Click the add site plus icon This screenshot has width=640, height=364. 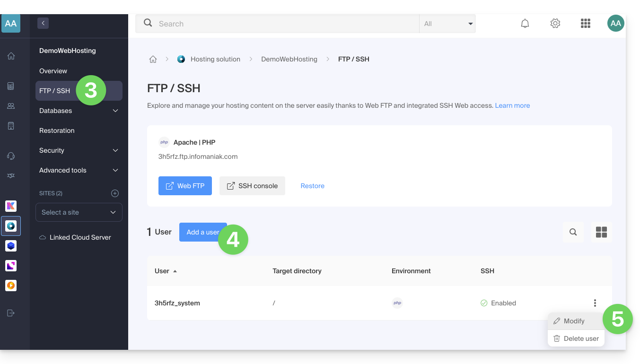click(114, 193)
